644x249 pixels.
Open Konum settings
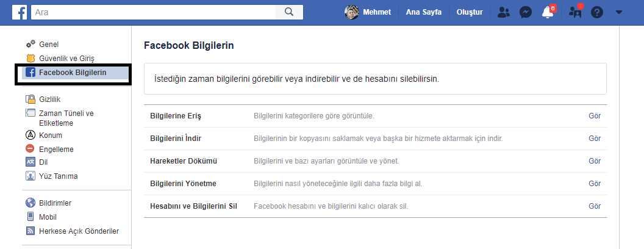pos(51,135)
